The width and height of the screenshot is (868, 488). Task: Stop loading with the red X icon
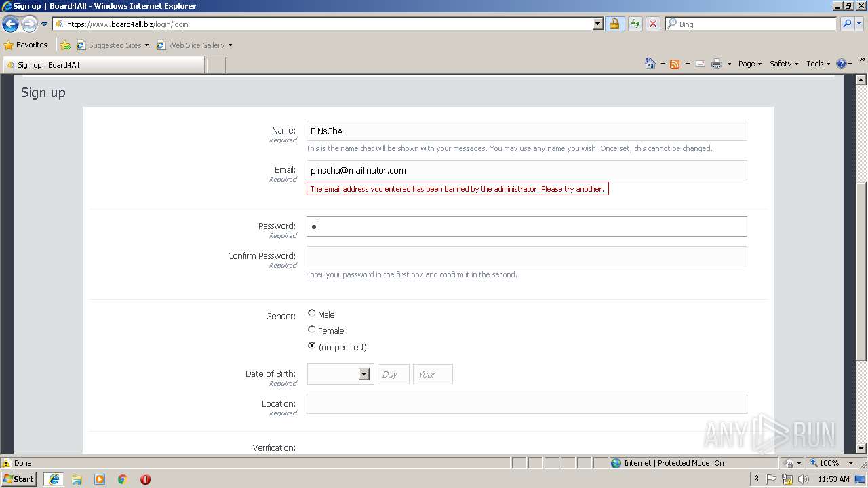coord(652,24)
